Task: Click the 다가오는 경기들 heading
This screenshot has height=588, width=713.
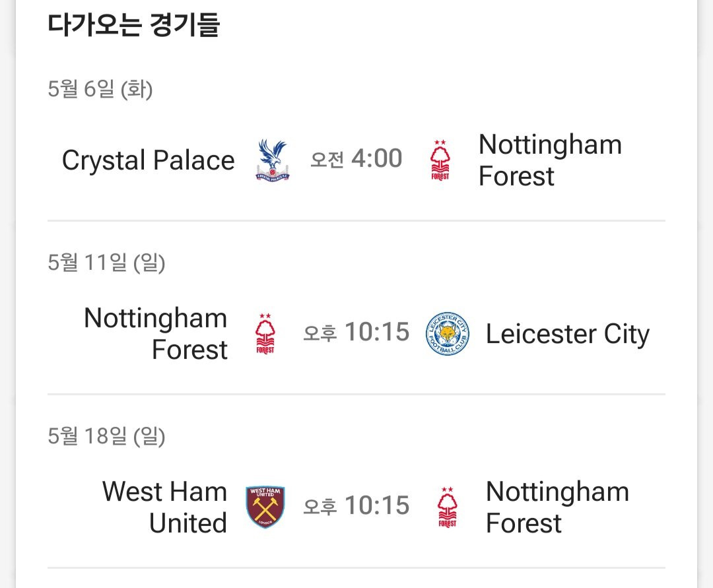Action: [x=133, y=24]
